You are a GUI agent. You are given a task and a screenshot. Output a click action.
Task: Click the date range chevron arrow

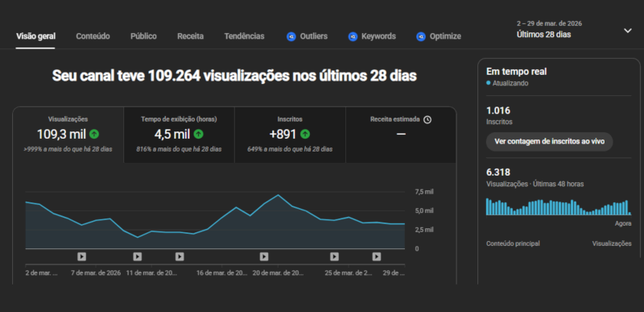(x=628, y=31)
